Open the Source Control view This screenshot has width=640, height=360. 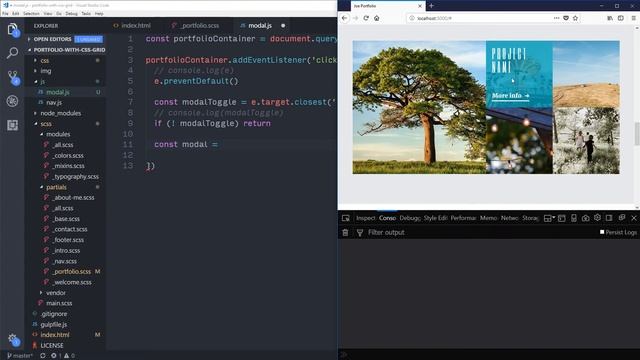click(x=13, y=77)
